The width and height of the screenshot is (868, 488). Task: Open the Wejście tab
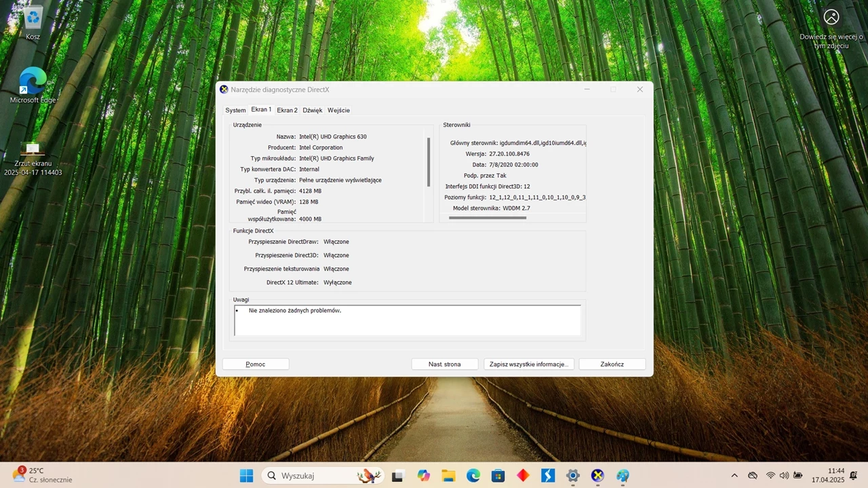coord(338,110)
